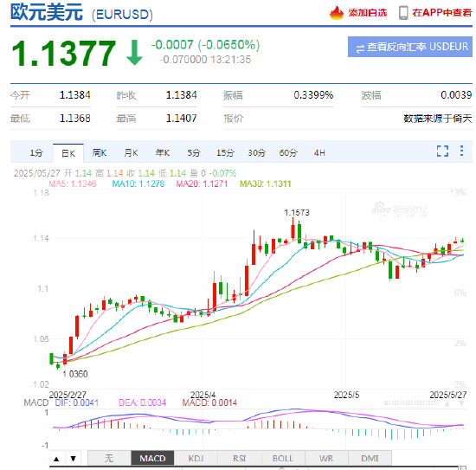Click the chart low label 1.0360
Screen dimensions: 476x470
click(75, 374)
